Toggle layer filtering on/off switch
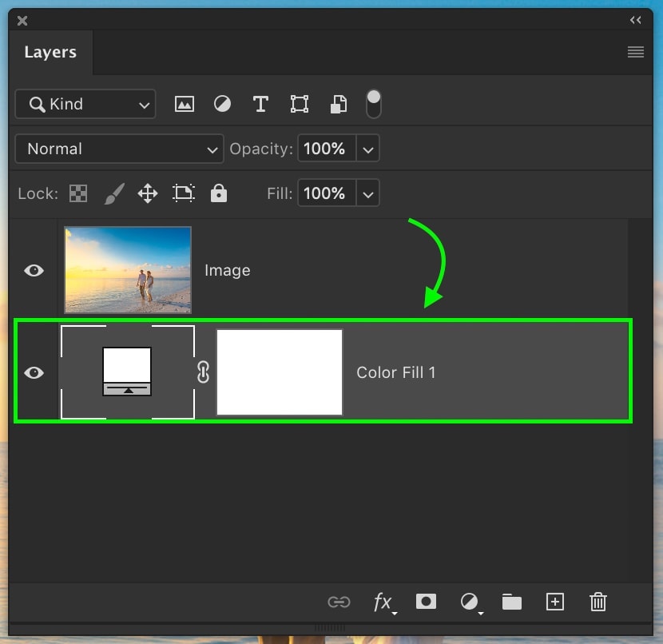 click(373, 104)
